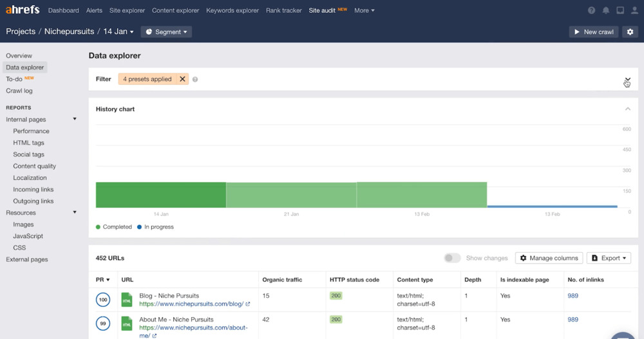The width and height of the screenshot is (644, 339).
Task: Collapse the History chart panel
Action: pyautogui.click(x=627, y=109)
